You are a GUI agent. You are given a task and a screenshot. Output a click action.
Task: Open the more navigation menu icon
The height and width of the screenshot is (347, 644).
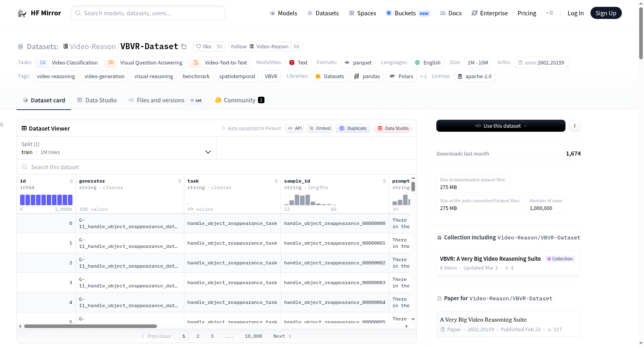[x=549, y=13]
